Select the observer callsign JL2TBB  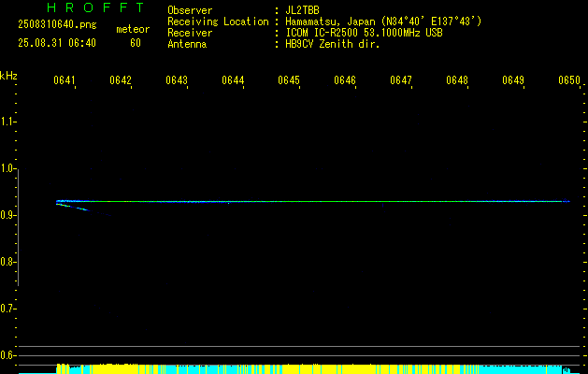(302, 10)
